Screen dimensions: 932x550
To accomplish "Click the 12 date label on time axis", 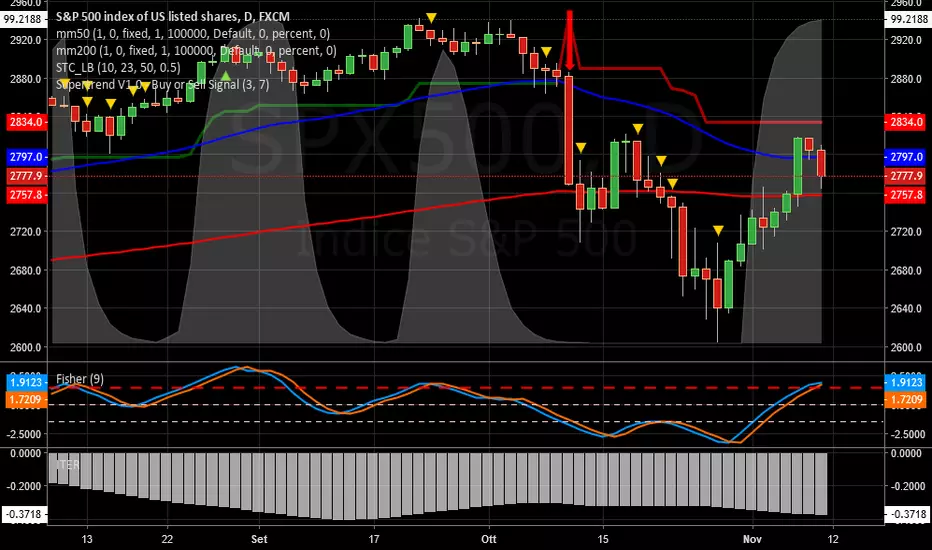I will pyautogui.click(x=833, y=539).
